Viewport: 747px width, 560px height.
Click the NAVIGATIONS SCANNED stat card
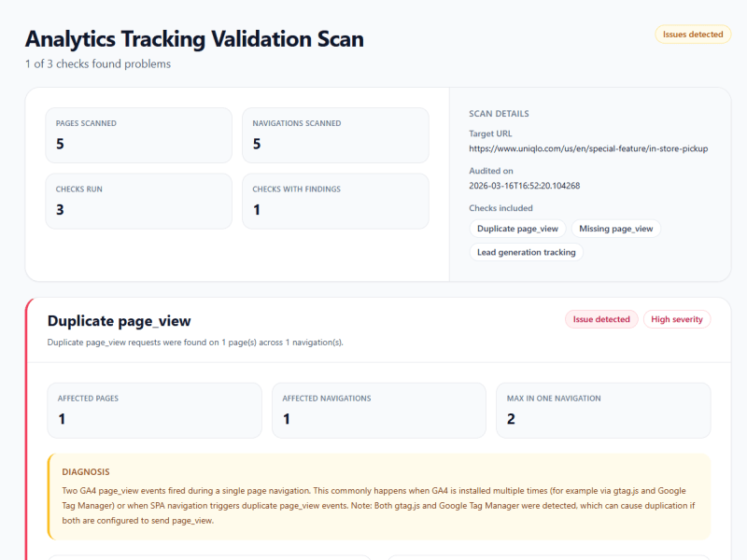click(337, 134)
